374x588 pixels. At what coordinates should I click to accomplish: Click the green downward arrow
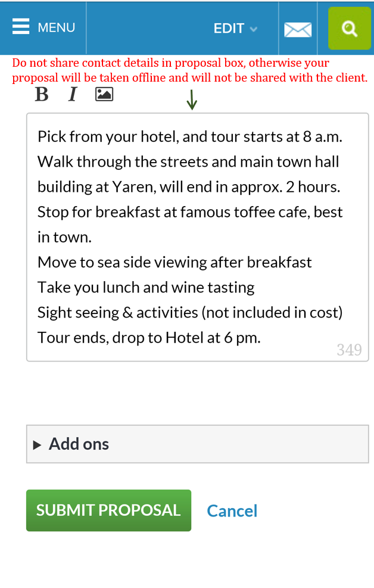191,100
